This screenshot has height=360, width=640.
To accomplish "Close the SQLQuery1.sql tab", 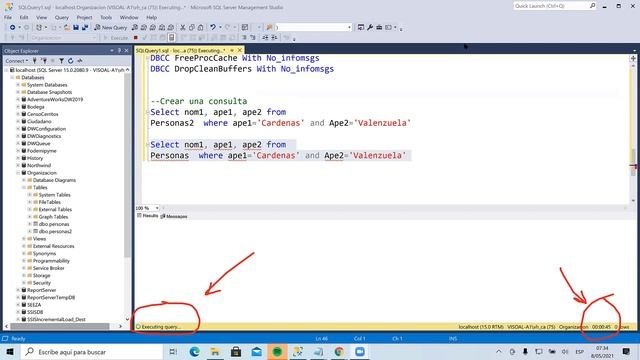I will click(240, 50).
